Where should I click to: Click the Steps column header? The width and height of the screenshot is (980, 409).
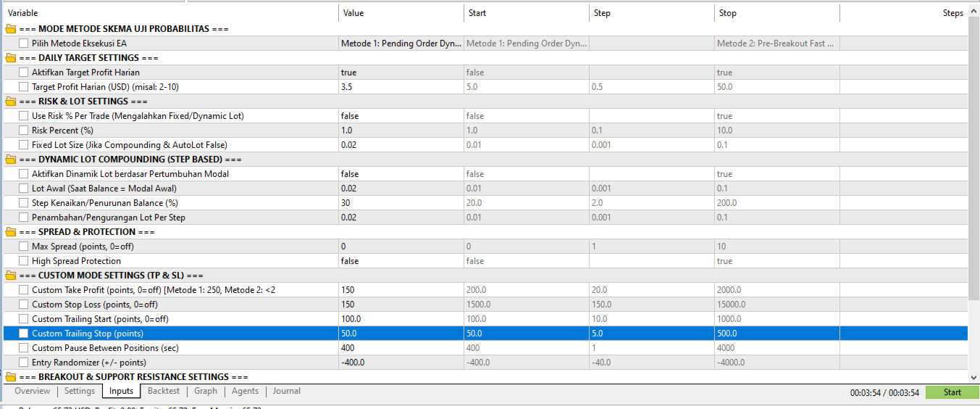coord(903,13)
